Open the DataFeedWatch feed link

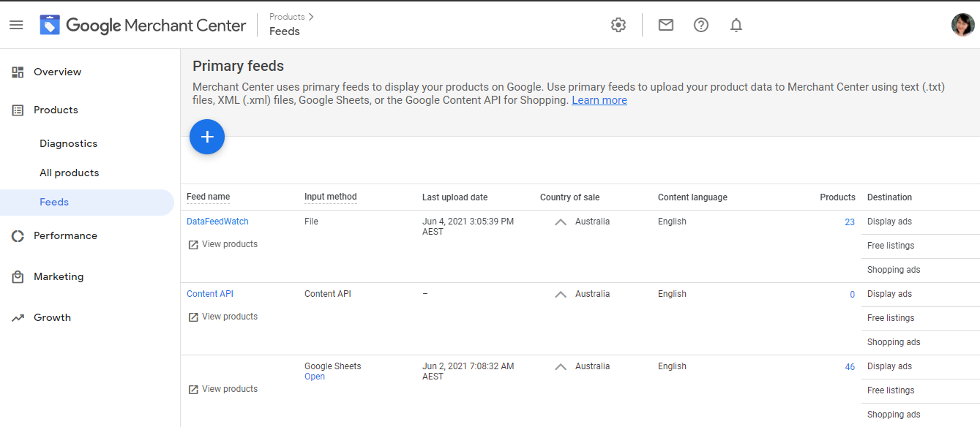tap(217, 222)
